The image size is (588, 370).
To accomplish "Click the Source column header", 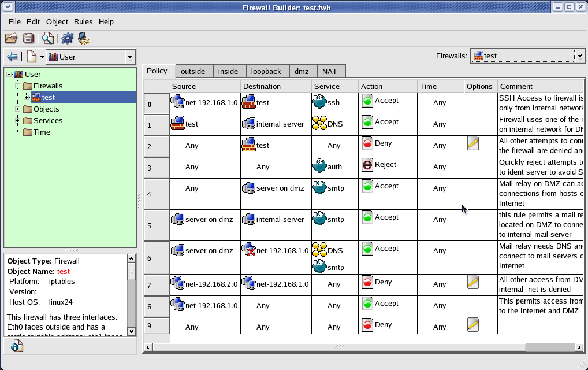I will point(204,86).
